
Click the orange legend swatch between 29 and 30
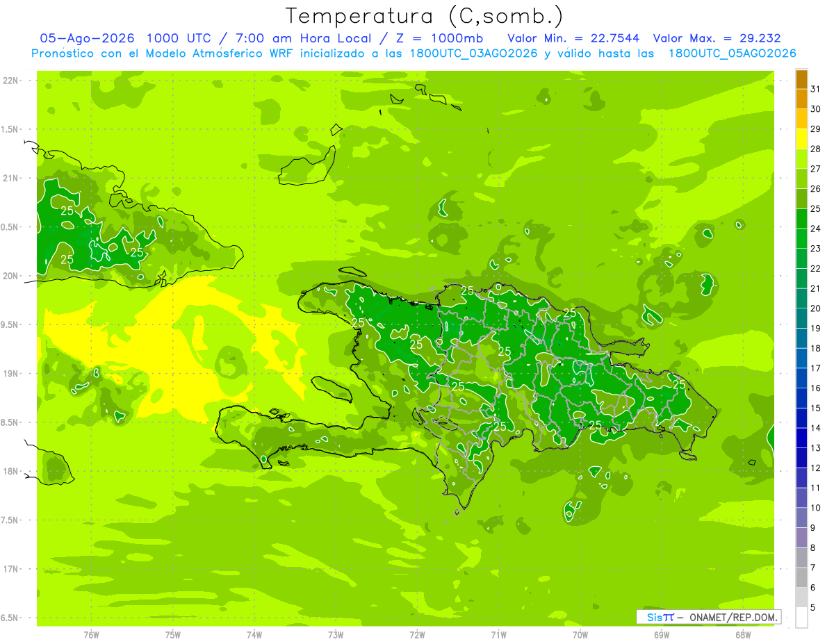click(801, 119)
